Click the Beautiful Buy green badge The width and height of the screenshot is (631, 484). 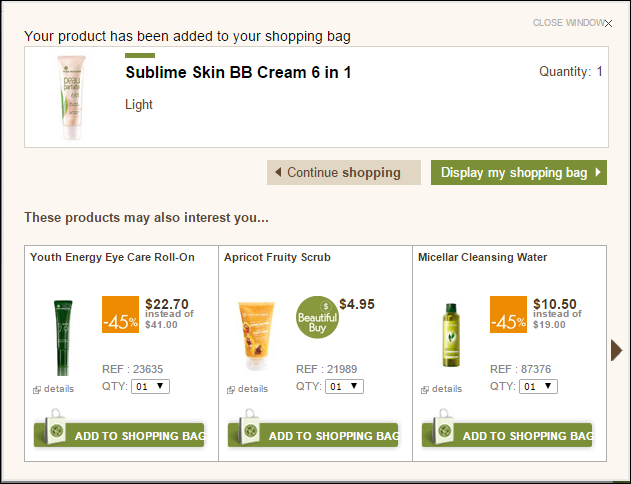(x=317, y=317)
